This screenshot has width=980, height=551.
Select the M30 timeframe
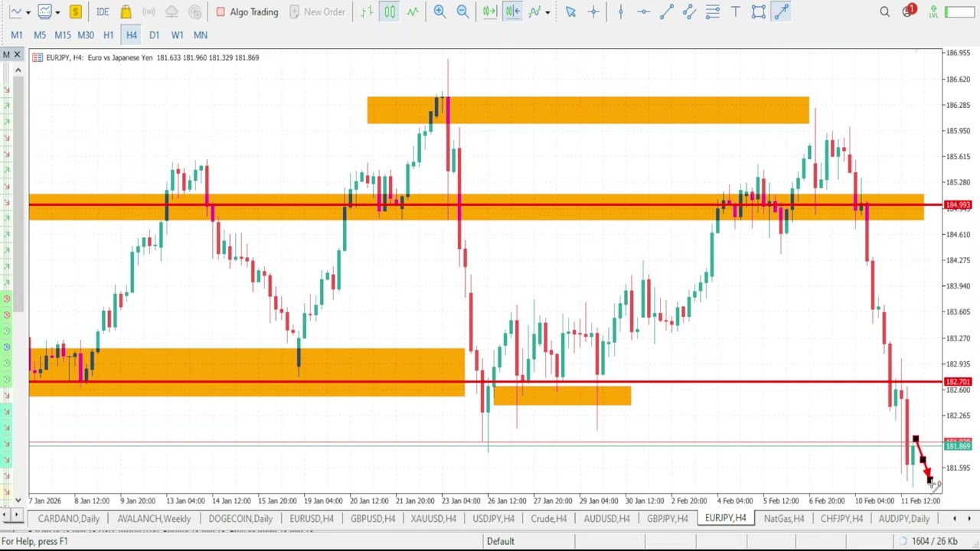pos(86,34)
